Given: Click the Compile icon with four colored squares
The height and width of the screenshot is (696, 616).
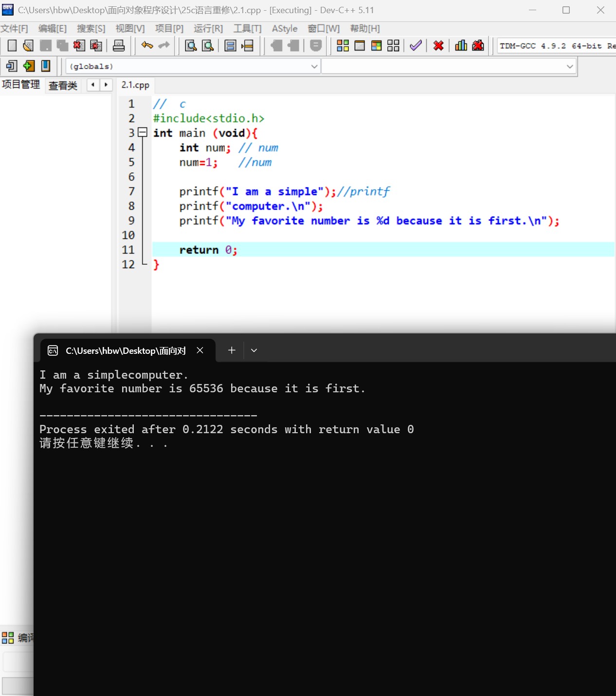Looking at the screenshot, I should point(343,46).
